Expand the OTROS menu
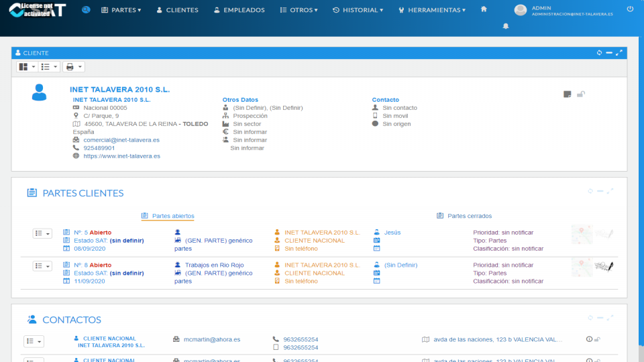The width and height of the screenshot is (644, 362). (x=299, y=10)
